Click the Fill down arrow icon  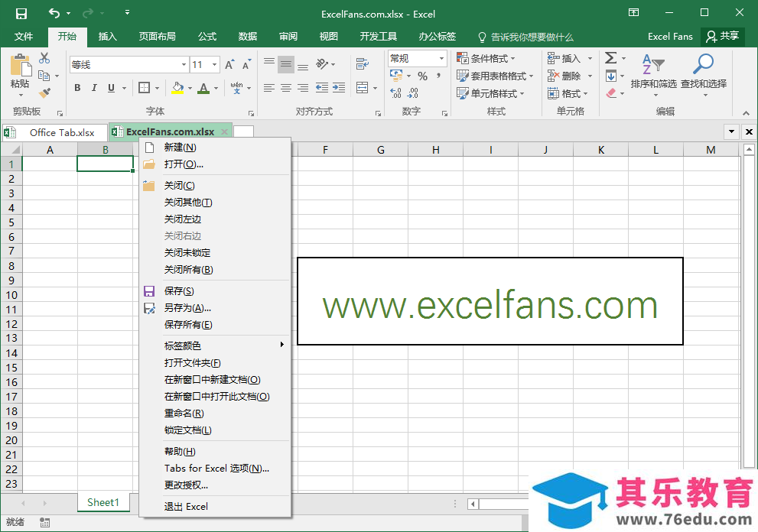pos(610,76)
